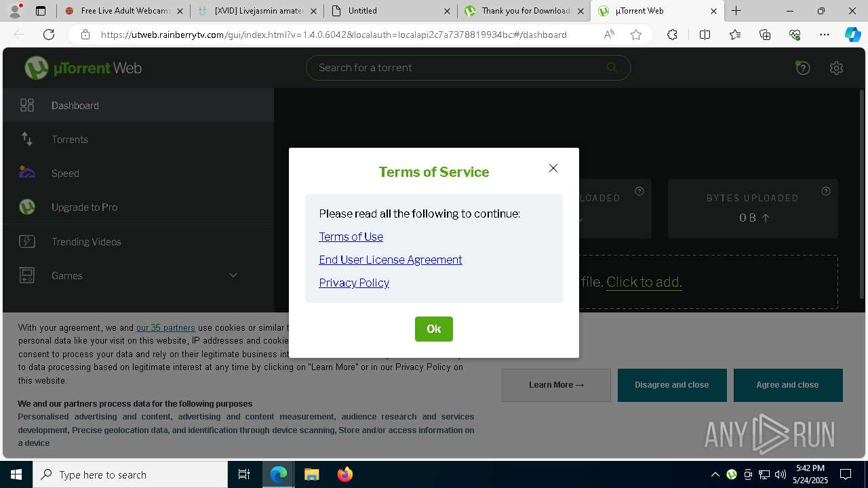Open a new browser tab
The width and height of the screenshot is (868, 488).
pos(736,11)
